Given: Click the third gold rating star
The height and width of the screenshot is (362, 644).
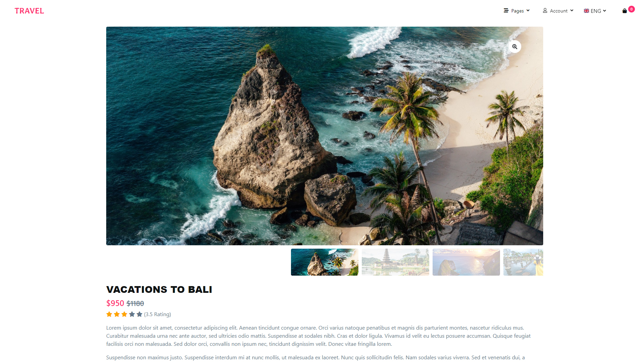Looking at the screenshot, I should 124,314.
